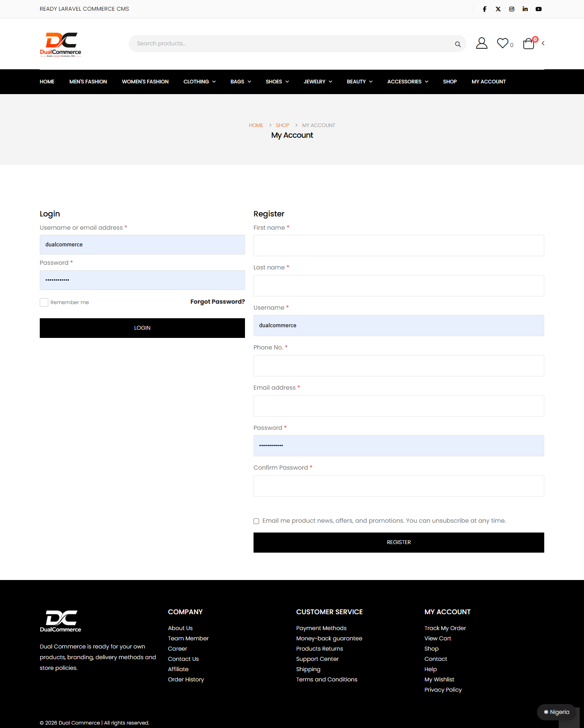
Task: Open the YouTube social icon
Action: pos(539,9)
